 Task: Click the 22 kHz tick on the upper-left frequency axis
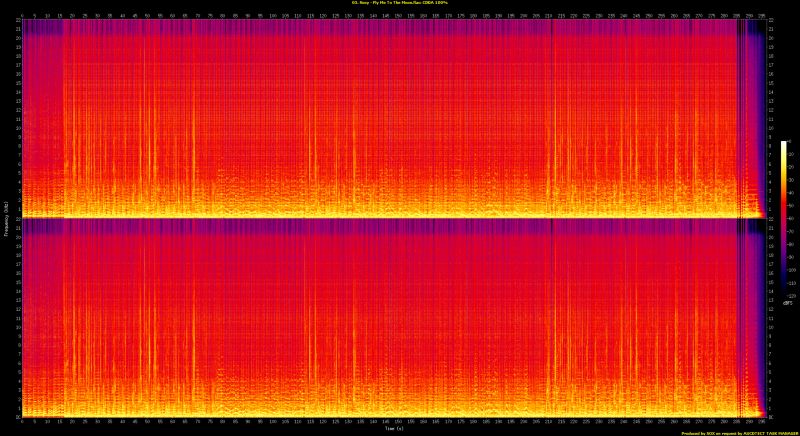coord(16,22)
